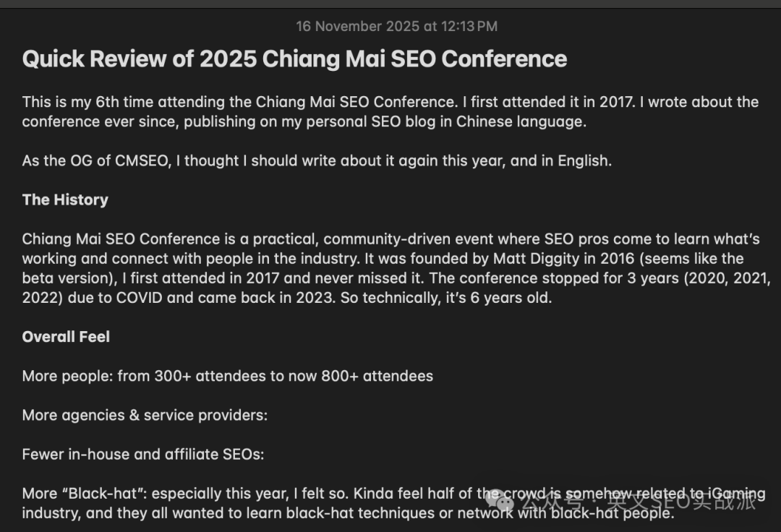Click the title Quick Review of 2025 Chiang Mai SEO Conference
Screen dimensions: 781x532
[x=294, y=59]
